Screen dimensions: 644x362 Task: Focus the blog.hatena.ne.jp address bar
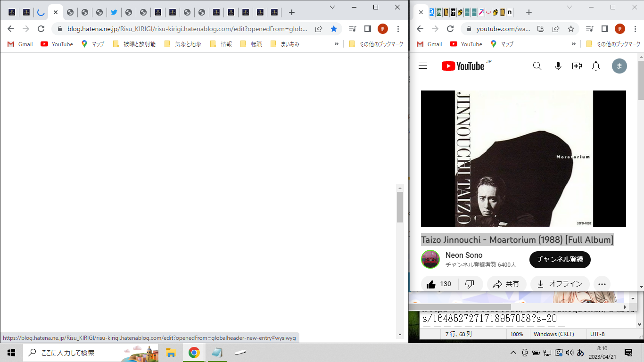pyautogui.click(x=187, y=29)
